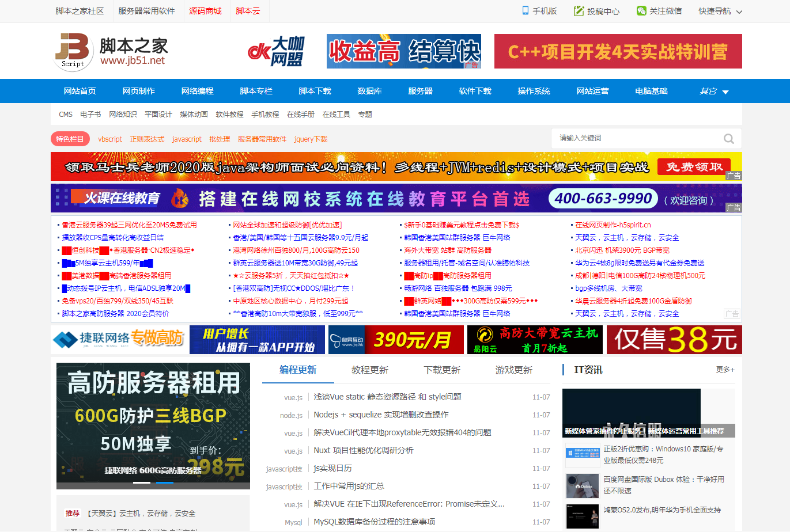
Task: Focus the keyword search input field
Action: (637, 138)
